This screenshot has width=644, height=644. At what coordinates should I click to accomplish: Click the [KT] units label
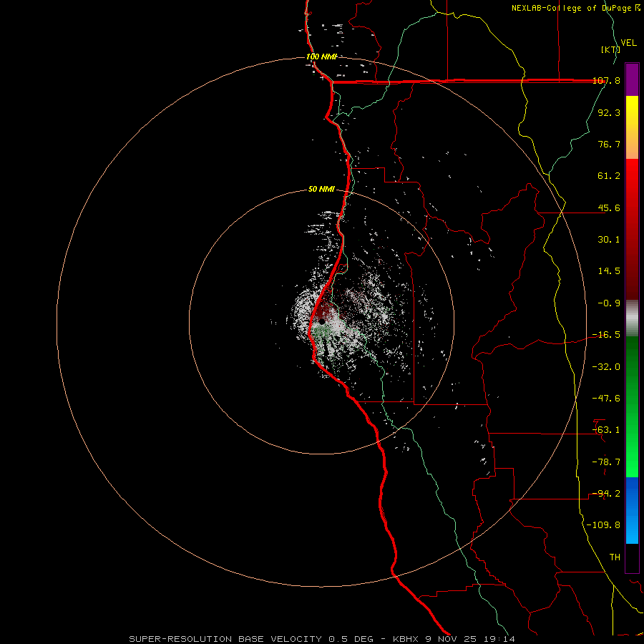610,49
